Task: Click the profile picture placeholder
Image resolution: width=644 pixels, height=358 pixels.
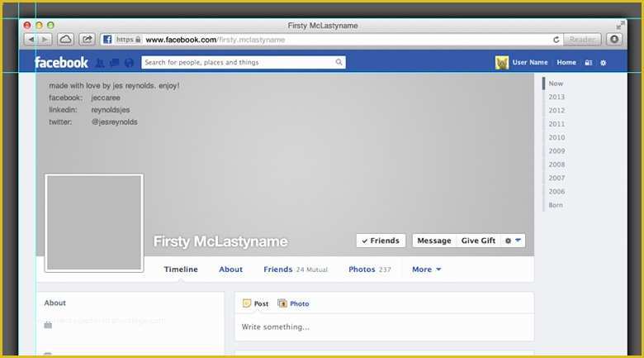Action: click(x=94, y=222)
